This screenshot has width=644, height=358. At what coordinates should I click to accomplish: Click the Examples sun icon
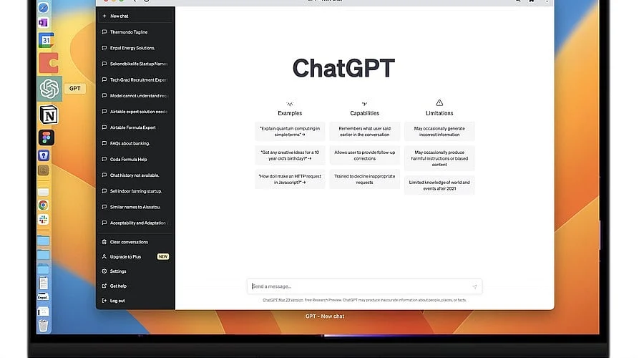coord(290,104)
